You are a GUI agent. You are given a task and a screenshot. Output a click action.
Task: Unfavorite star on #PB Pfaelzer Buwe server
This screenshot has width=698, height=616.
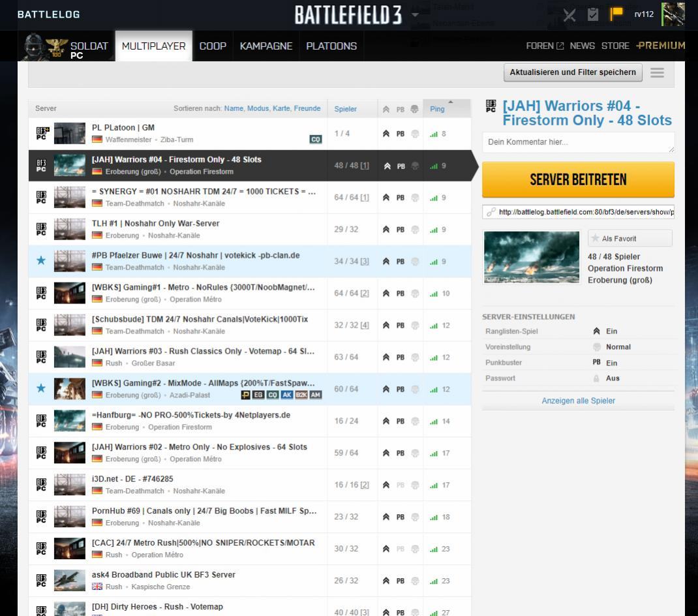click(41, 260)
